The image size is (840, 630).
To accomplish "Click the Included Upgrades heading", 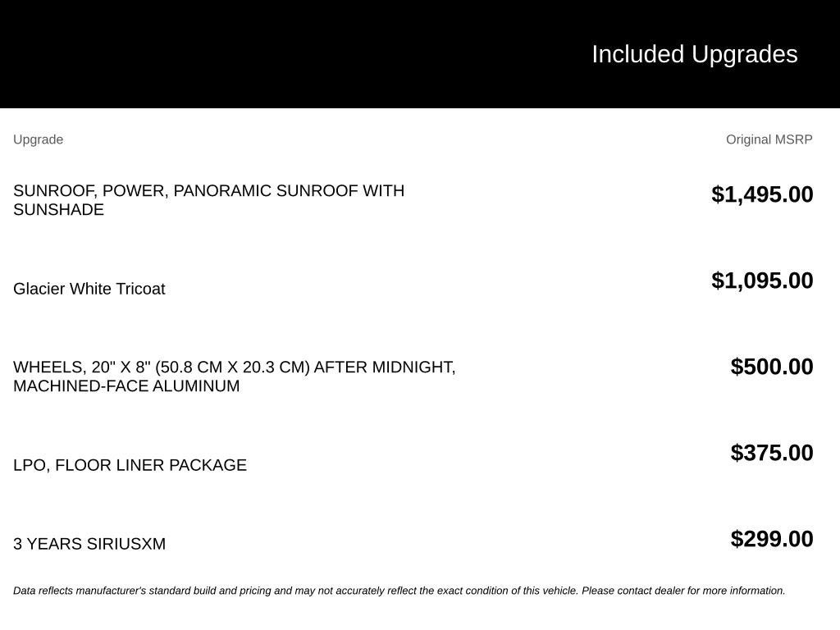I will [694, 55].
